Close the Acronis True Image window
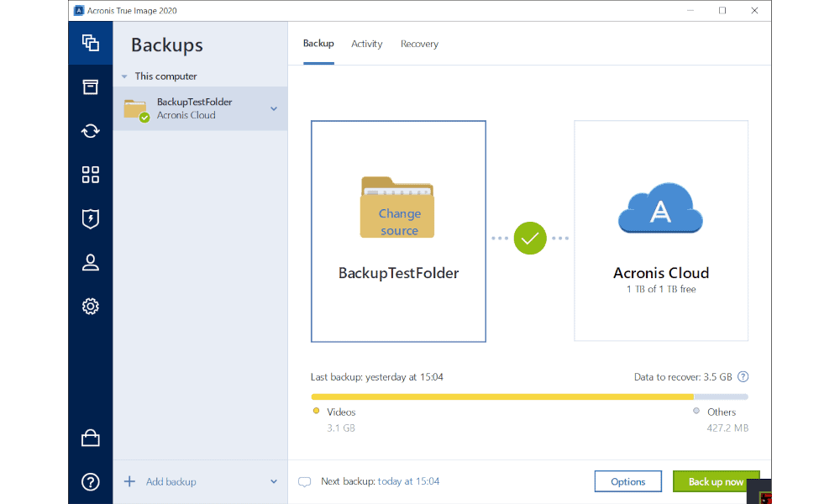The width and height of the screenshot is (840, 504). (x=754, y=11)
